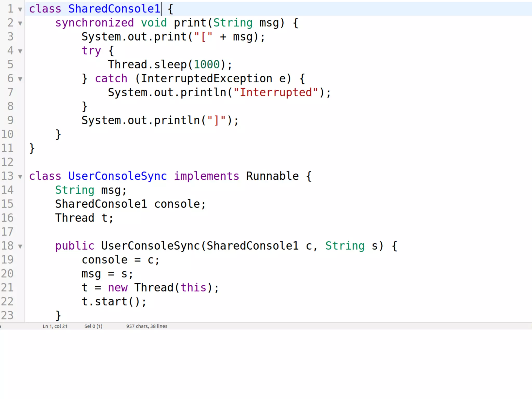
Task: Place cursor on 'implements' keyword
Action: pyautogui.click(x=206, y=176)
